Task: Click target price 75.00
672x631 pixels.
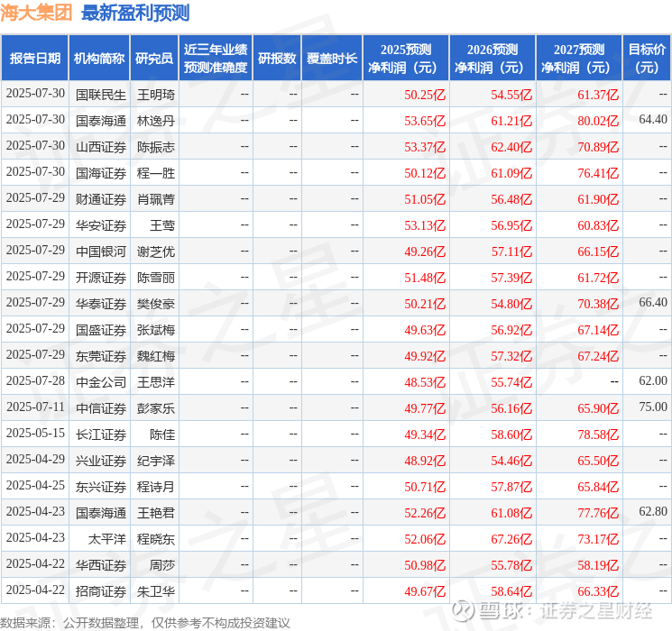Action: click(653, 407)
